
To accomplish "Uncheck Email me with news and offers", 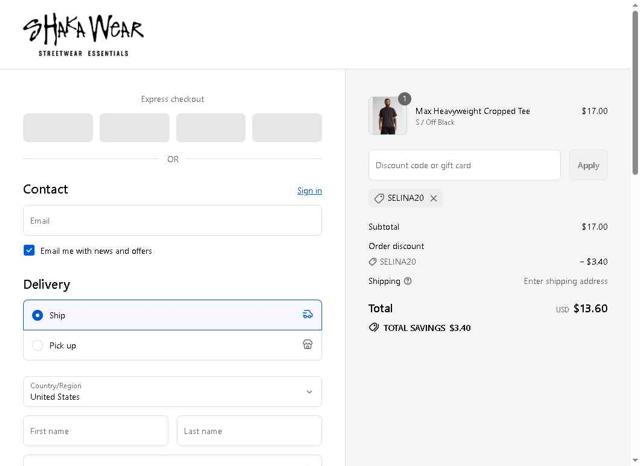I will 29,250.
